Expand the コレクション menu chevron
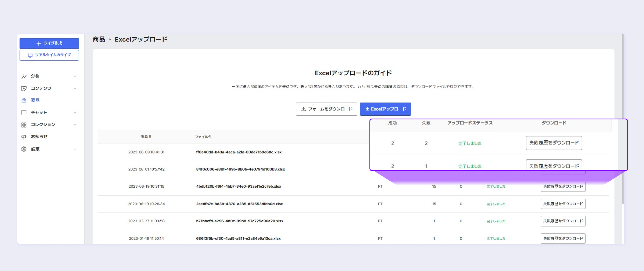The image size is (644, 271). [75, 125]
